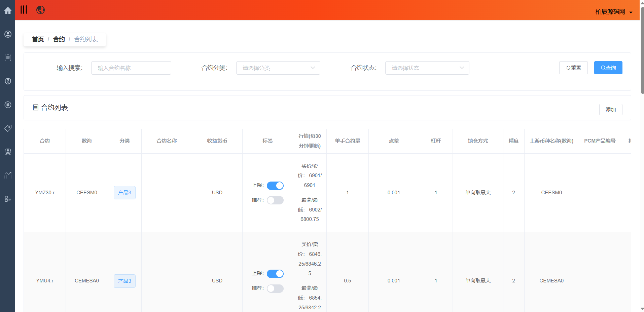Click the 重置 reset button

(x=573, y=68)
